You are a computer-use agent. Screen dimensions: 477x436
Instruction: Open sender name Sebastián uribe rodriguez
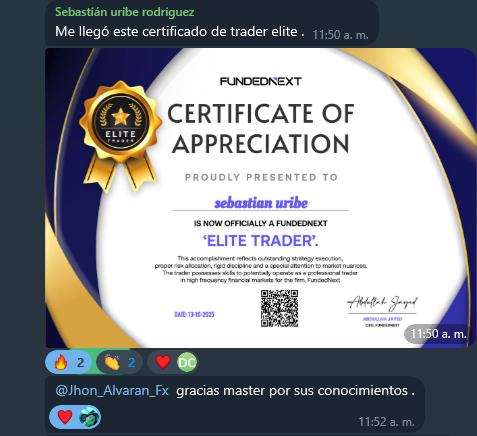tap(125, 12)
